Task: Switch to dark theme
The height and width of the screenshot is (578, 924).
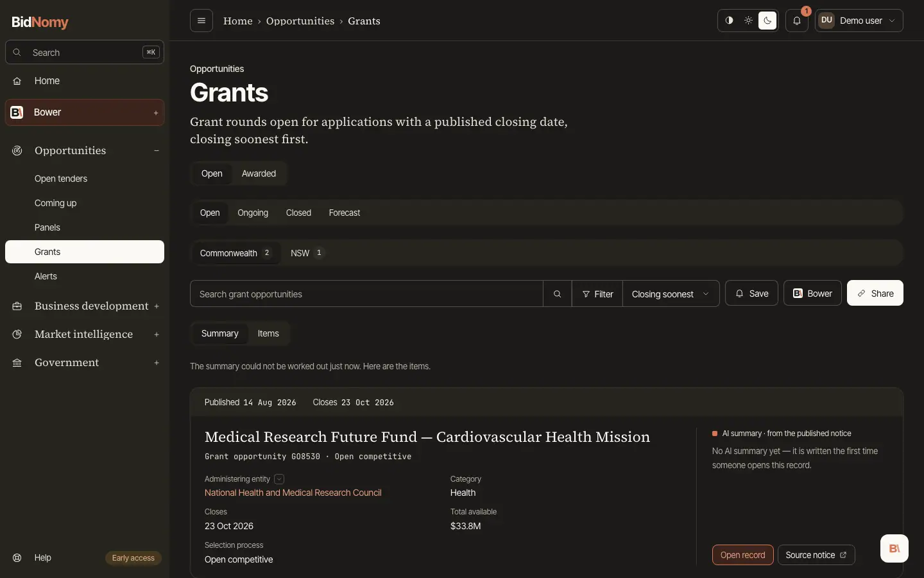Action: click(767, 21)
